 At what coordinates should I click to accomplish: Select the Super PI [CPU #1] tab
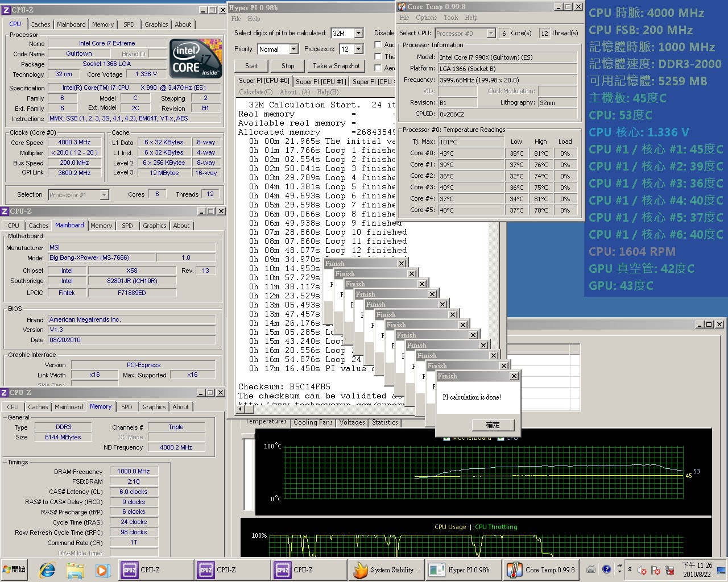click(321, 82)
